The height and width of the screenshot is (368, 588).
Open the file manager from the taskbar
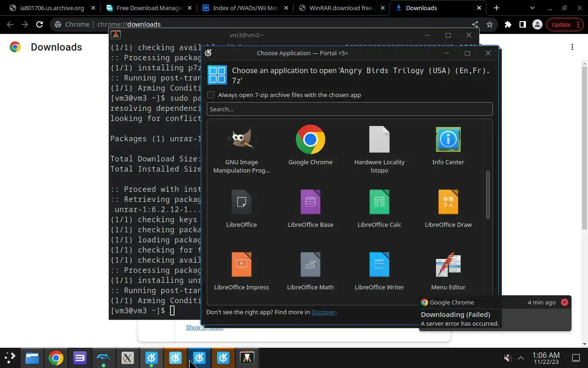pyautogui.click(x=32, y=357)
